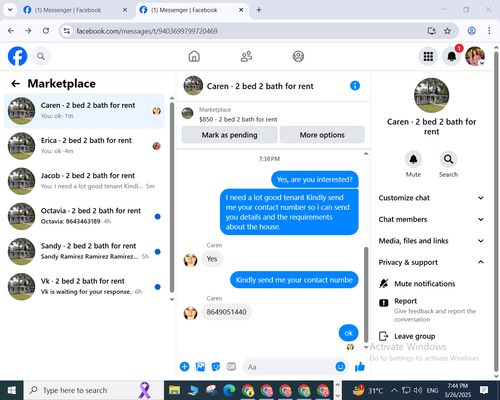Open Octavia 2 bed 2 bath conversation
This screenshot has width=500, height=400.
pyautogui.click(x=84, y=216)
